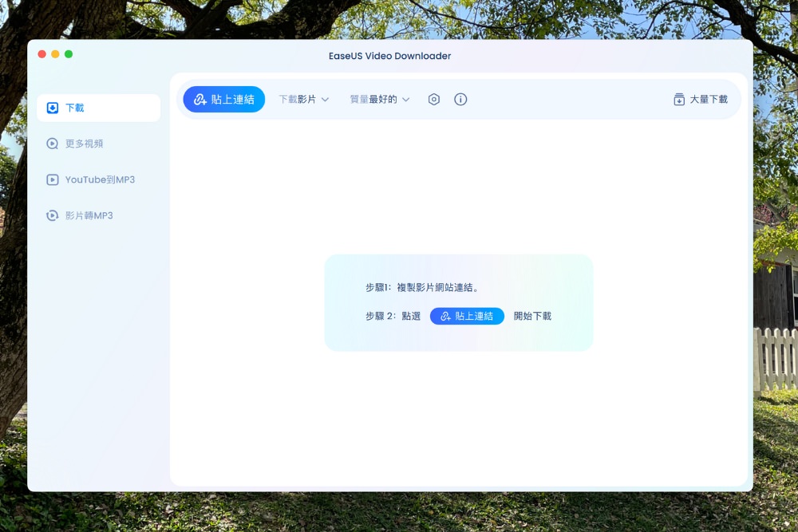Click 貼上連結 button in the step 2 card
798x532 pixels.
point(467,316)
